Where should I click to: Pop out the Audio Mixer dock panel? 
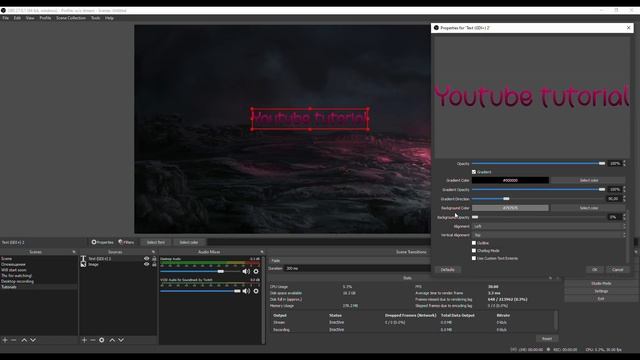point(262,252)
